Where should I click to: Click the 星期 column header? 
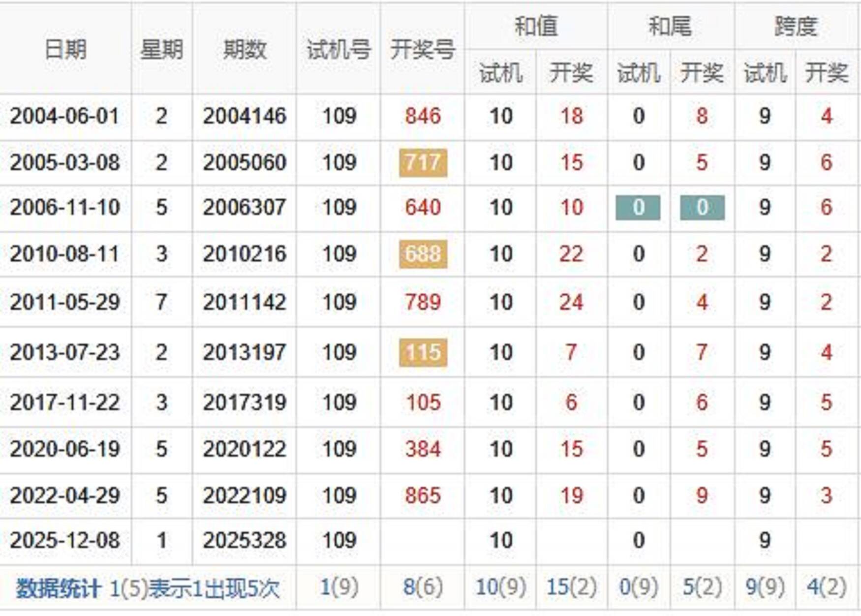pos(161,49)
